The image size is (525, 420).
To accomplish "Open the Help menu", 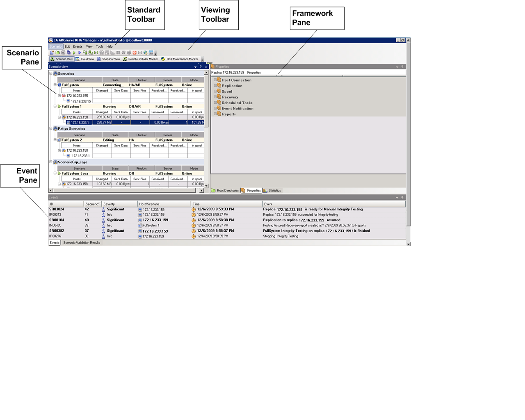I will pos(110,46).
